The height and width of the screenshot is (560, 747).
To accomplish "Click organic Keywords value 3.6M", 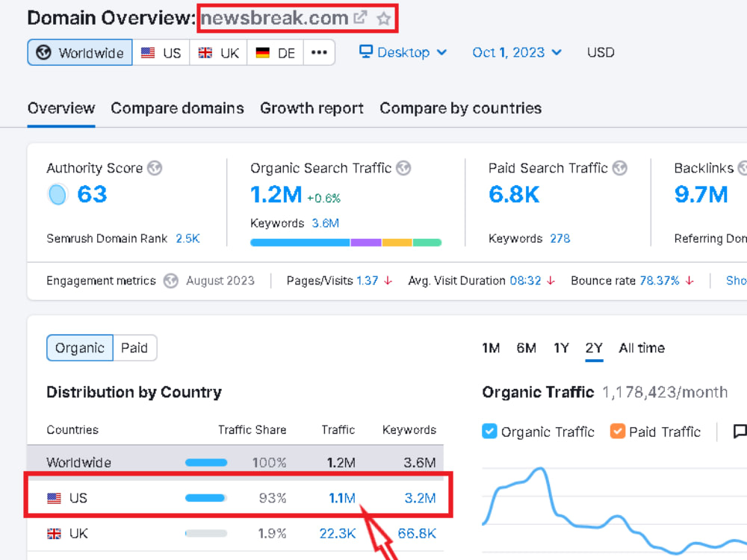I will pos(326,223).
